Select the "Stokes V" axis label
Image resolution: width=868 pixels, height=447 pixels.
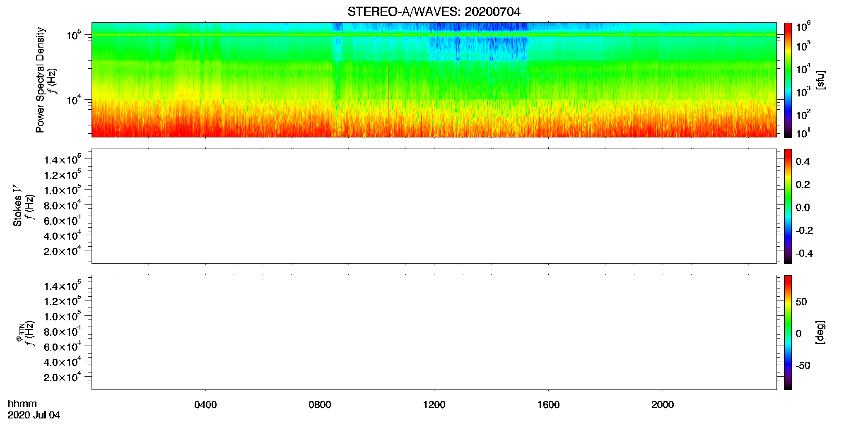coord(17,206)
